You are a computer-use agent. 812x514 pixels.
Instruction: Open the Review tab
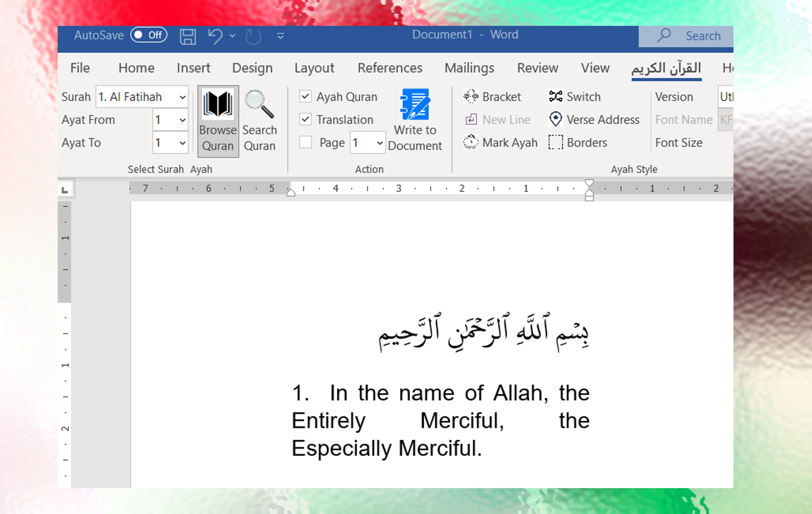537,68
